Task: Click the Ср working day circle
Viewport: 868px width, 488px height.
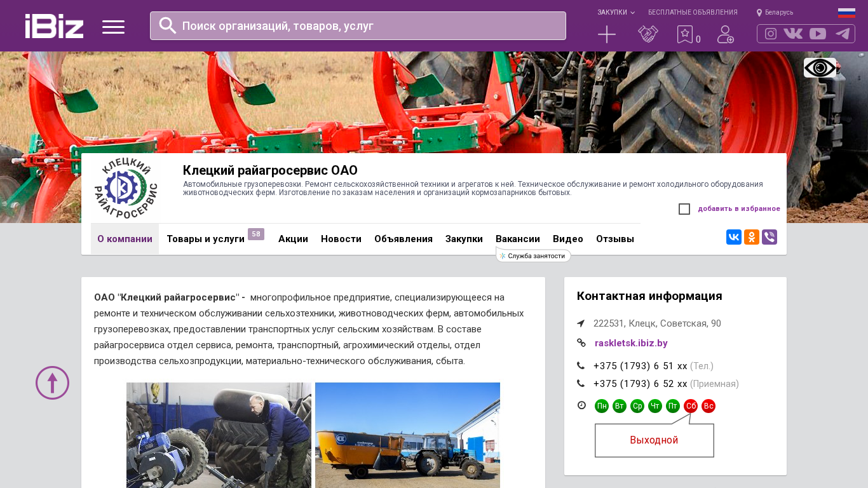Action: (637, 406)
